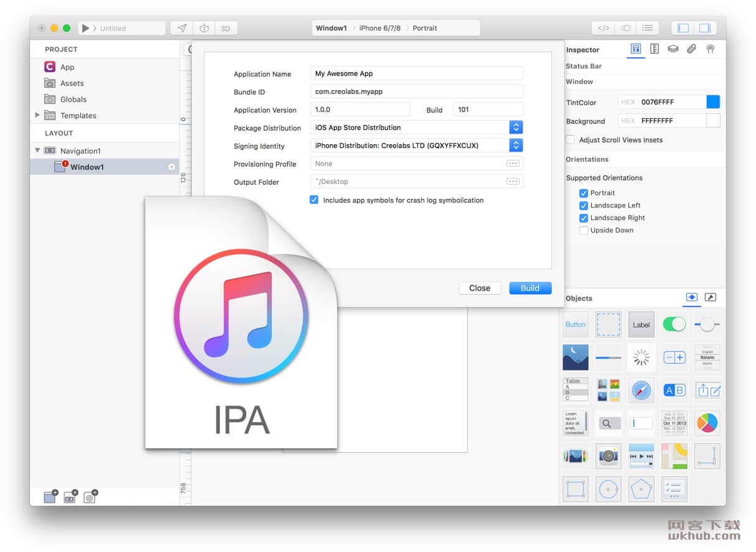Edit the Application Version field
Image resolution: width=756 pixels, height=552 pixels.
[360, 109]
